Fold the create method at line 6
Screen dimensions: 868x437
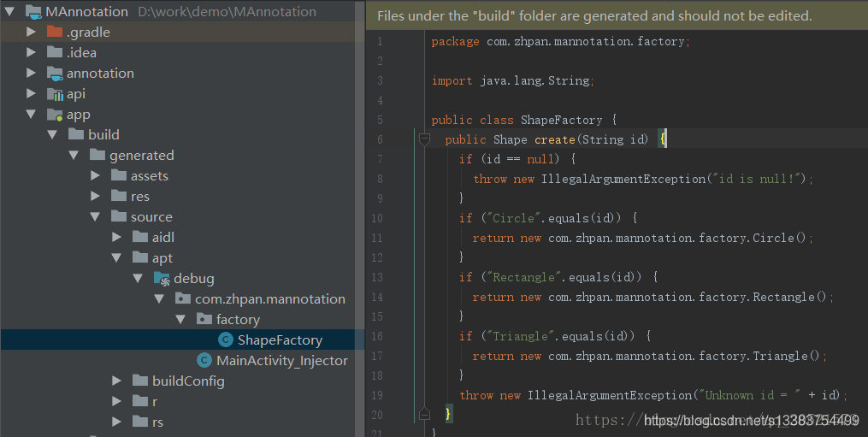(424, 139)
